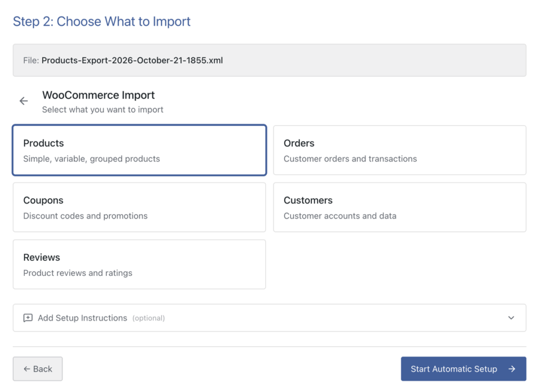538x392 pixels.
Task: Click 'Select what you want to import' text
Action: 102,109
